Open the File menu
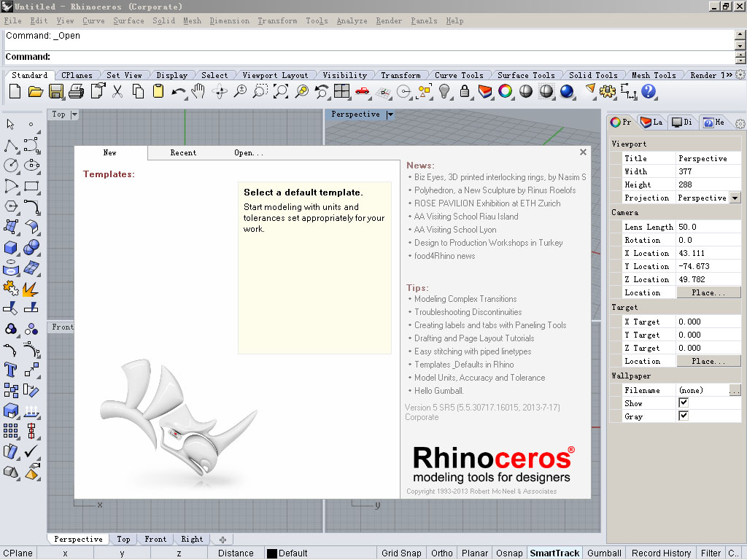 coord(13,21)
